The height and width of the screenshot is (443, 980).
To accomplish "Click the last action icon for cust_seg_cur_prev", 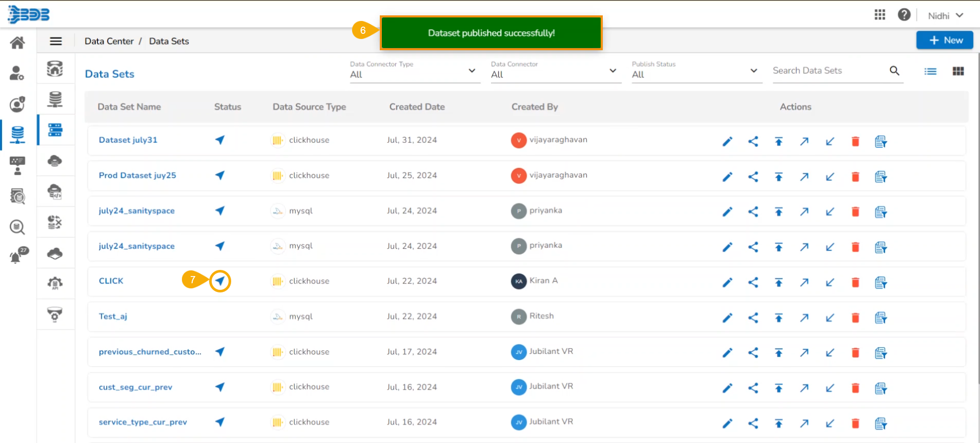I will [x=881, y=388].
